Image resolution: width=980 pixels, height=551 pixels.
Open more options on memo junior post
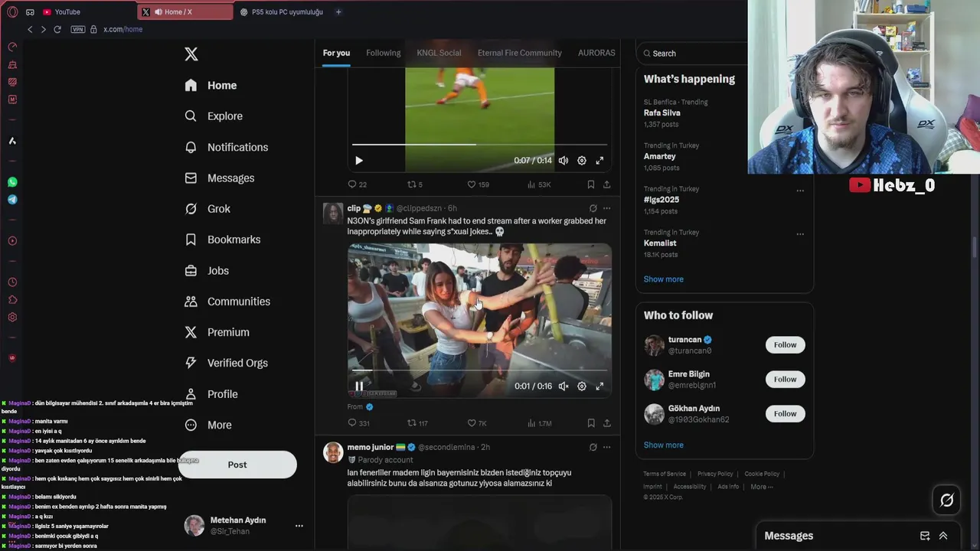point(606,447)
